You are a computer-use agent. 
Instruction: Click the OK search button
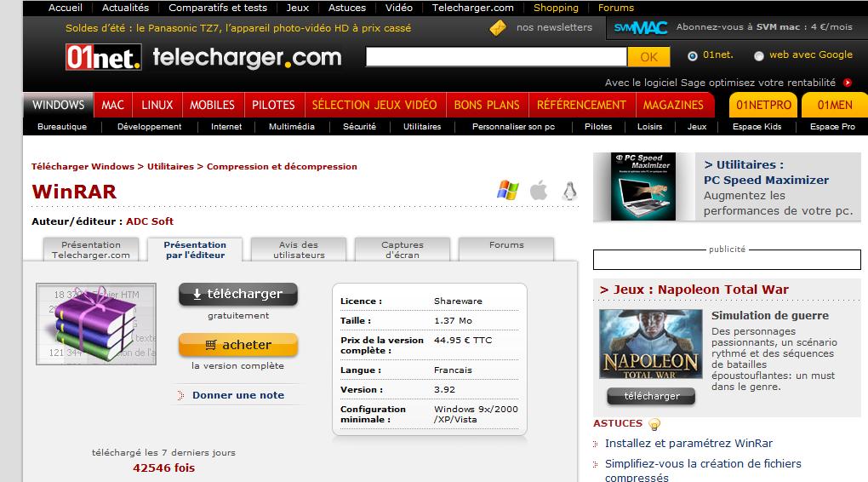pos(648,56)
